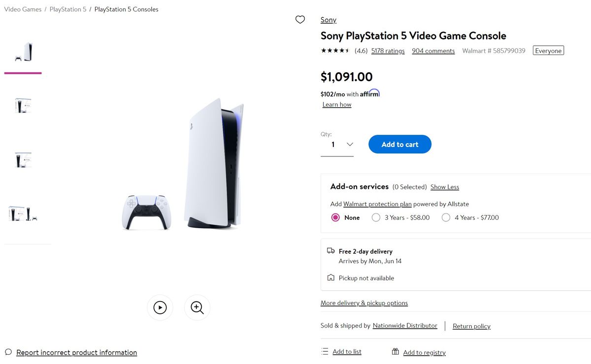Select the 3 Years $58.00 plan
The image size is (591, 364).
pos(376,217)
